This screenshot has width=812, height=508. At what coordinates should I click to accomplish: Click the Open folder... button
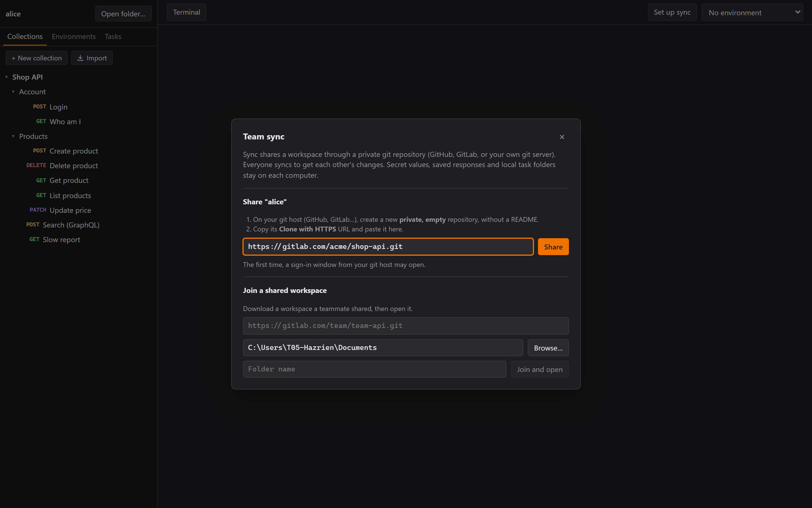123,14
